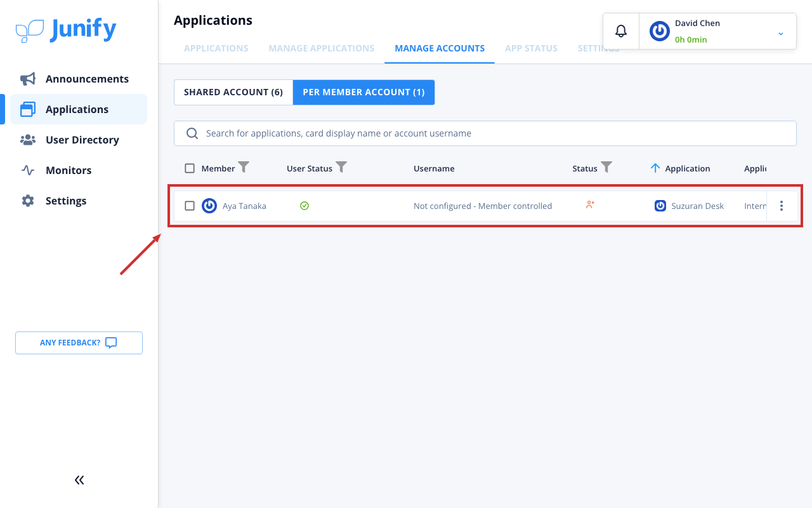
Task: Filter the Member column
Action: (244, 168)
